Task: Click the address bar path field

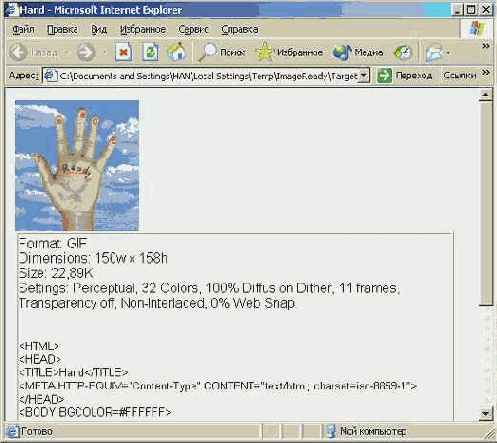Action: [206, 76]
